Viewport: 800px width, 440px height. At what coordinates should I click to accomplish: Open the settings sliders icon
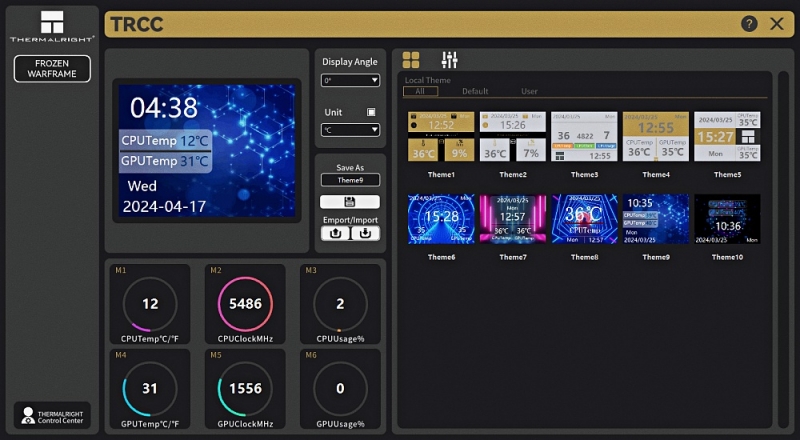coord(449,60)
